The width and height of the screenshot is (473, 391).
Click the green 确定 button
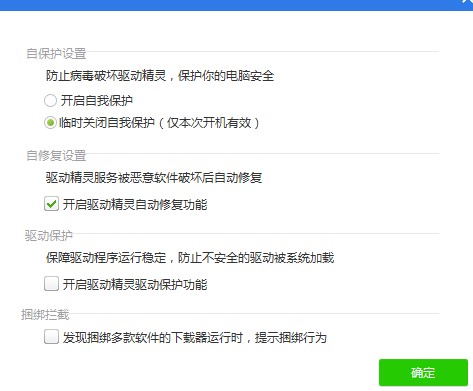tap(423, 372)
